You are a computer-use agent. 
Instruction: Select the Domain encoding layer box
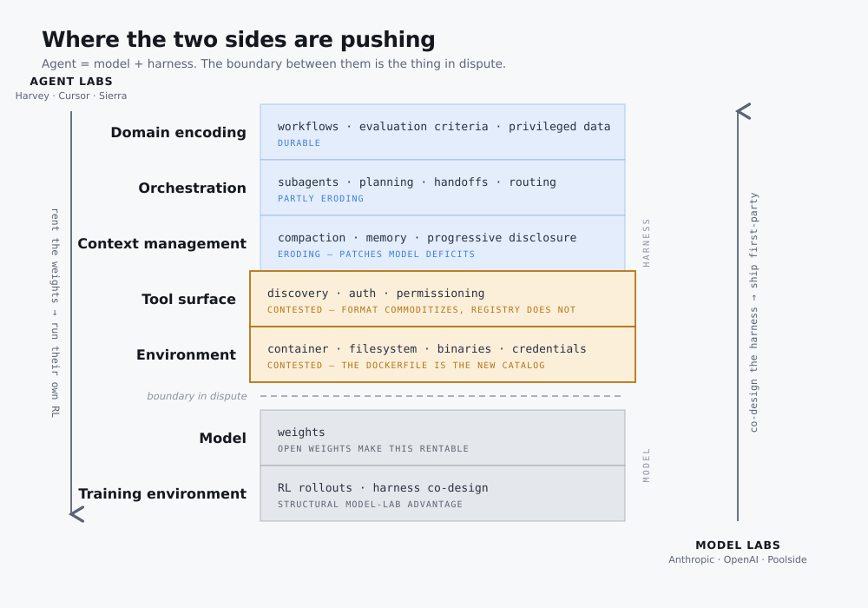tap(443, 132)
